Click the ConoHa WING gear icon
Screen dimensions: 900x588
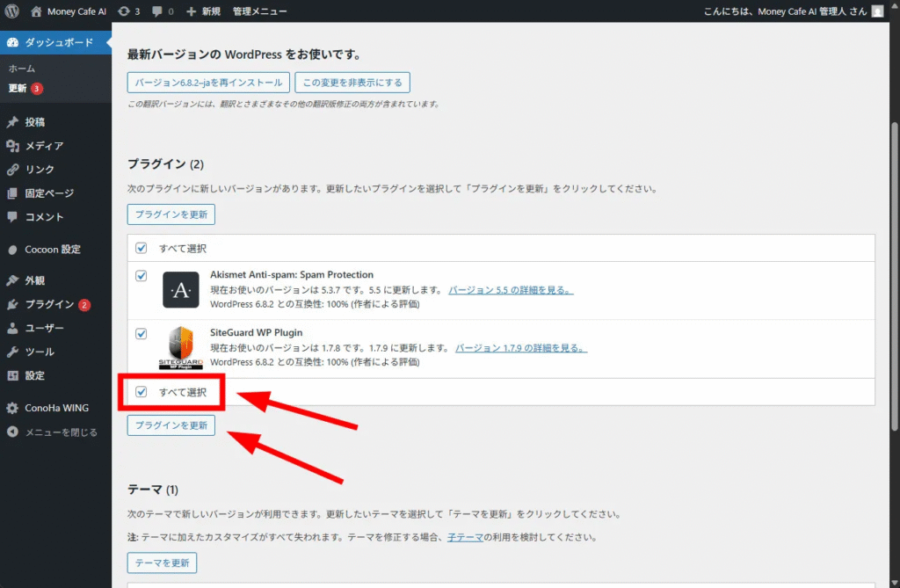point(12,409)
